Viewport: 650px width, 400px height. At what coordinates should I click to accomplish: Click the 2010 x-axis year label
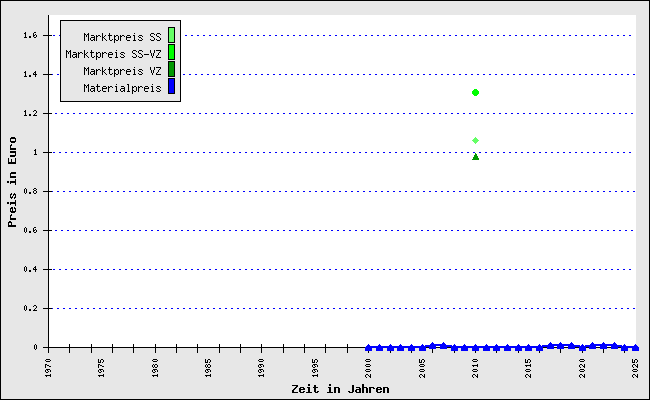475,368
